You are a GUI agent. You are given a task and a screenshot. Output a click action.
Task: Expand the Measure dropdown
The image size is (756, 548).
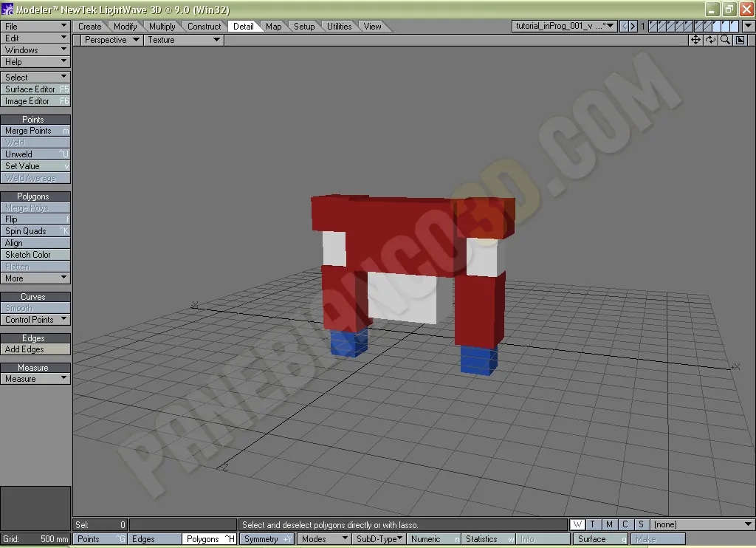click(x=35, y=379)
